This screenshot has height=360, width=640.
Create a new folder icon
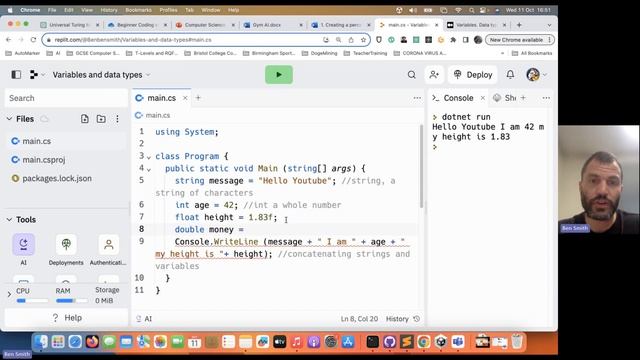click(x=101, y=119)
